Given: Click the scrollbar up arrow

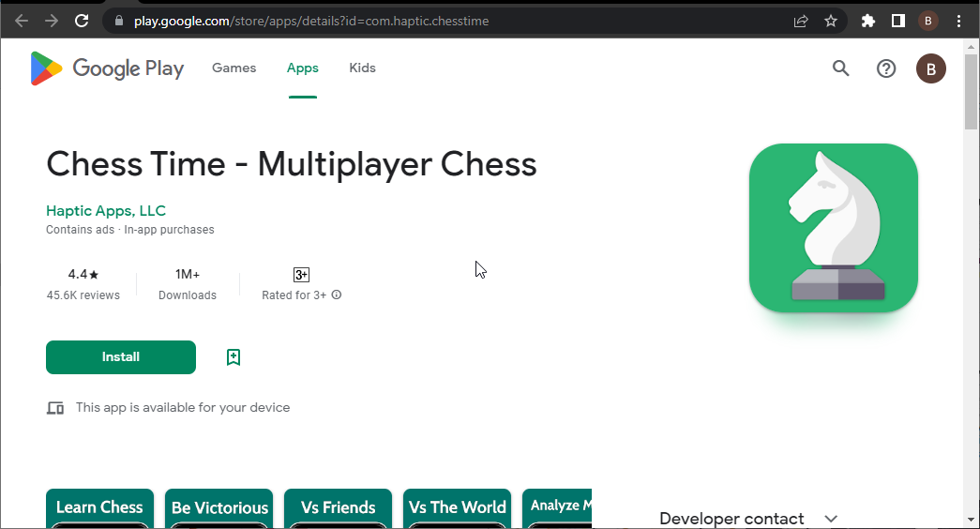Looking at the screenshot, I should click(971, 46).
